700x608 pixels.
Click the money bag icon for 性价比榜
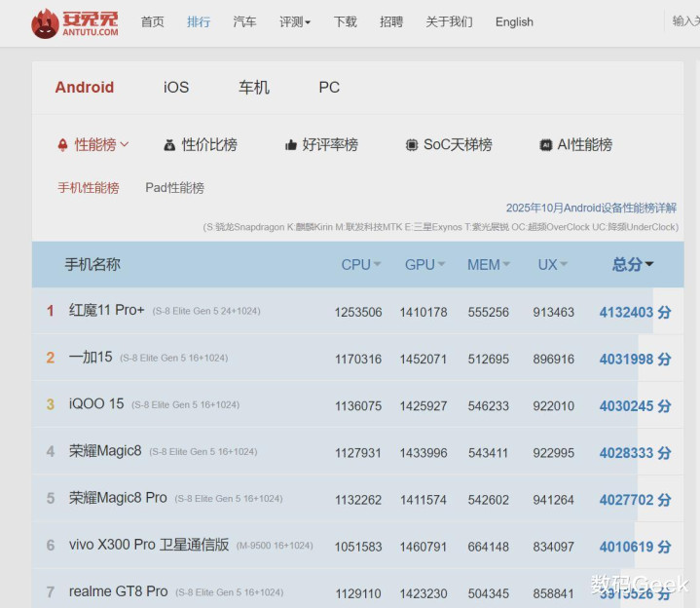pos(169,145)
